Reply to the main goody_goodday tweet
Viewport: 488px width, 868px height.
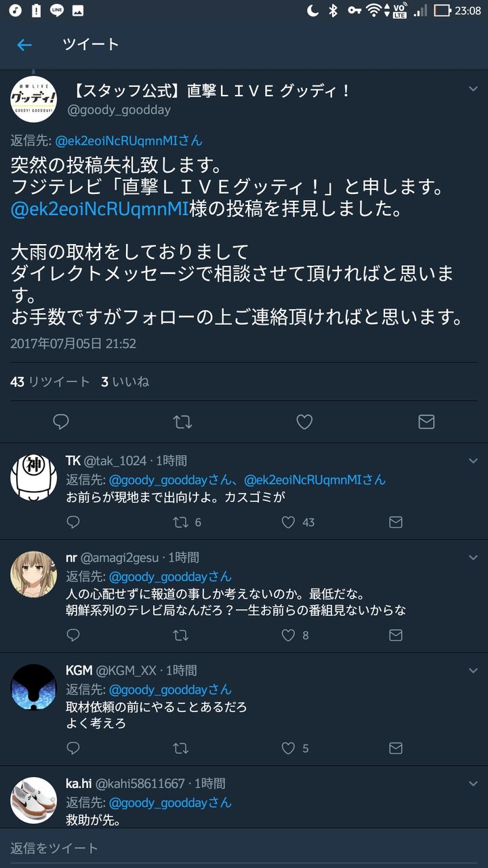61,422
